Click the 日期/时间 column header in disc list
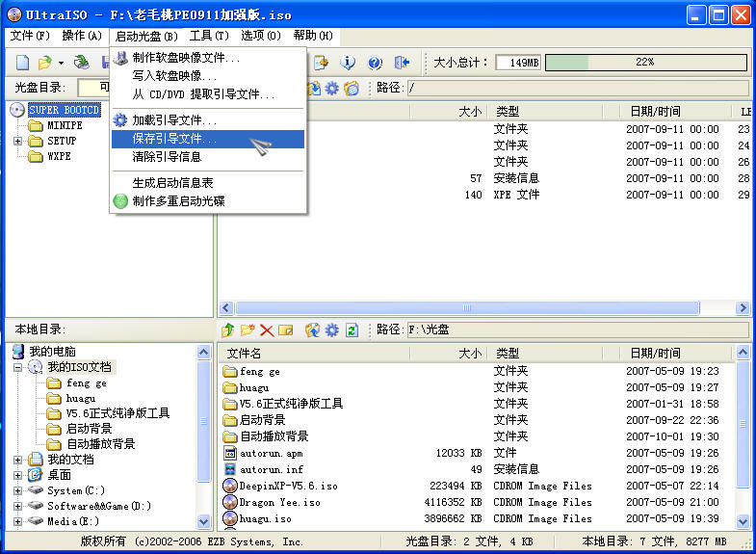 (655, 112)
